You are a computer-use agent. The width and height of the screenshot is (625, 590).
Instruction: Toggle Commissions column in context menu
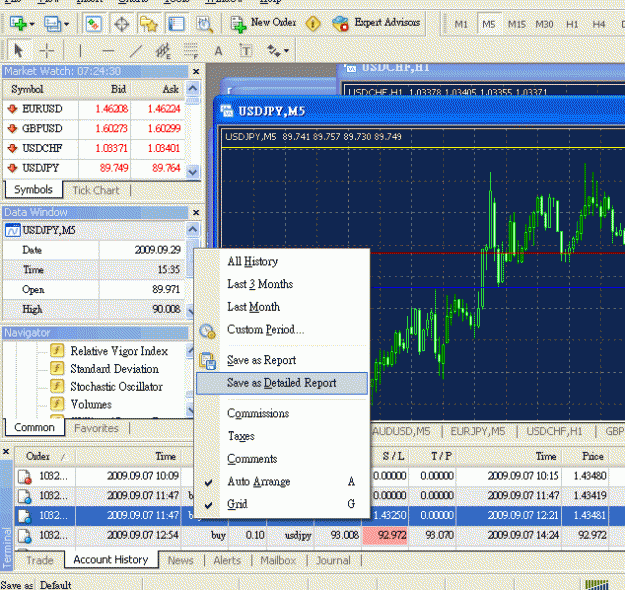pos(282,413)
